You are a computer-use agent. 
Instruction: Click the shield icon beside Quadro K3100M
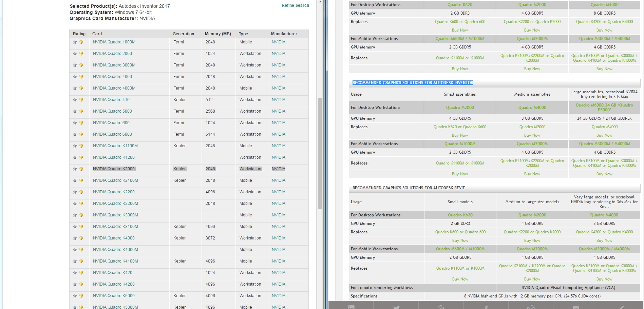(81, 227)
